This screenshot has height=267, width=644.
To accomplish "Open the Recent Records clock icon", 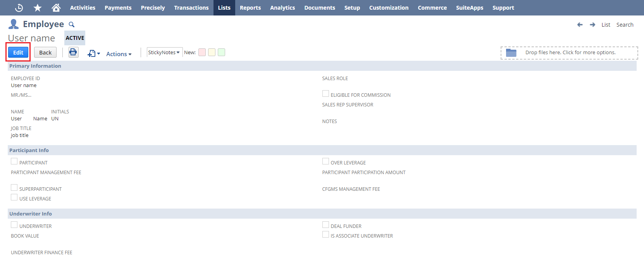I will click(x=19, y=8).
